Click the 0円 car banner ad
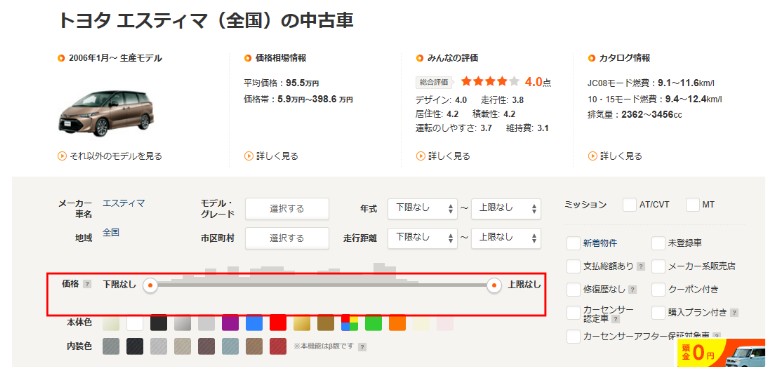This screenshot has width=779, height=378. pyautogui.click(x=721, y=353)
